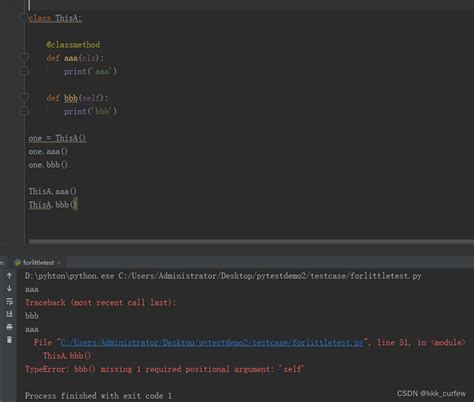
Task: Click the fold end marker at print('aaa')
Action: click(x=24, y=71)
